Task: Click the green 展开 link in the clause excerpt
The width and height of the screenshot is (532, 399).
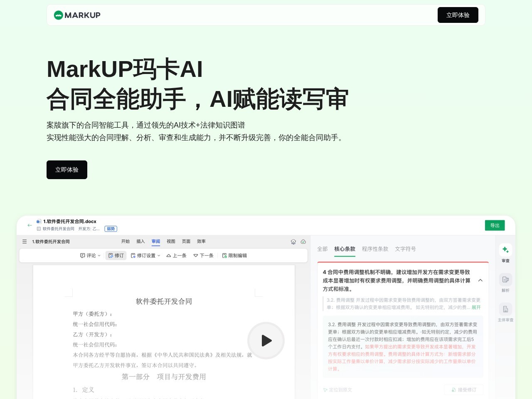Action: coord(476,308)
